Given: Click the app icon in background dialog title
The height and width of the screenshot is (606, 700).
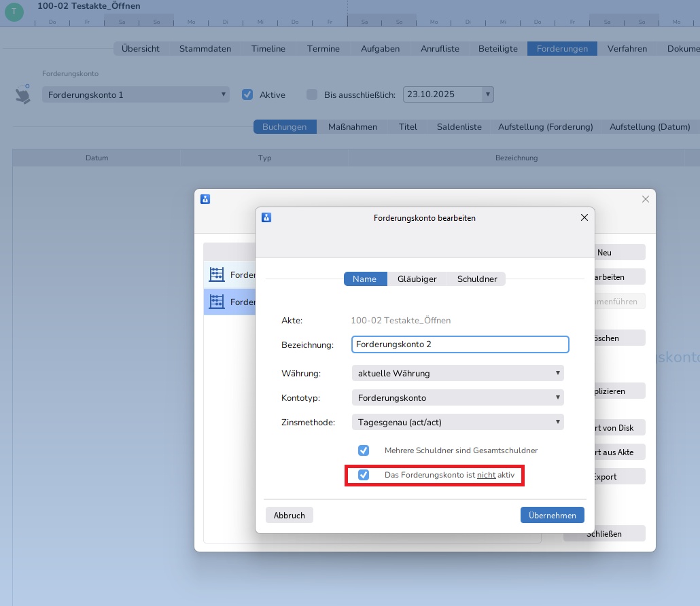Looking at the screenshot, I should 205,199.
